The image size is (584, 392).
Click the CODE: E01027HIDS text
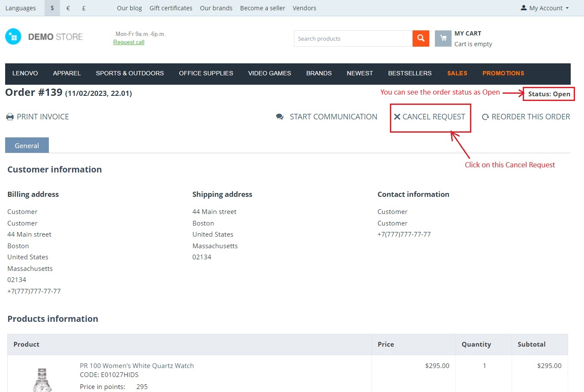109,375
